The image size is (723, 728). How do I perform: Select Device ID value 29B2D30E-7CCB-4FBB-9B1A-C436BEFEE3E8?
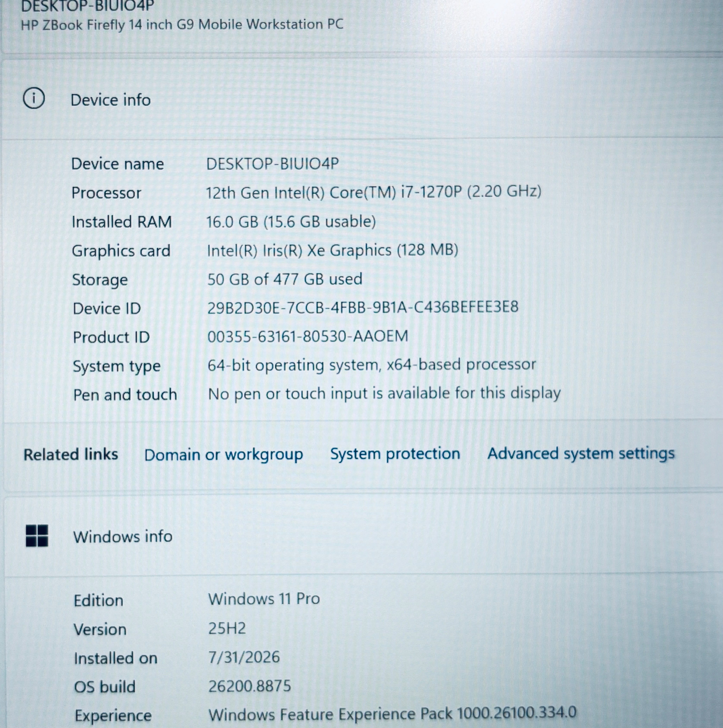[x=363, y=307]
